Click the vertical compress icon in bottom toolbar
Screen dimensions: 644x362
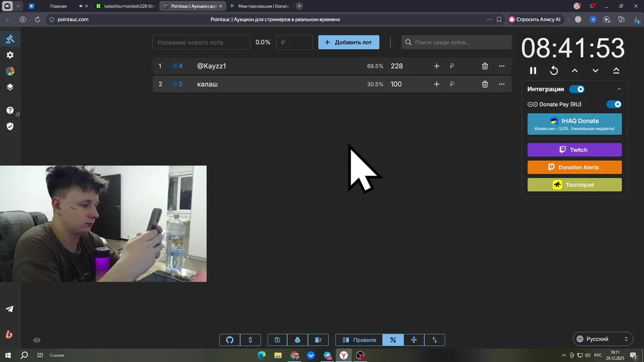(x=414, y=340)
